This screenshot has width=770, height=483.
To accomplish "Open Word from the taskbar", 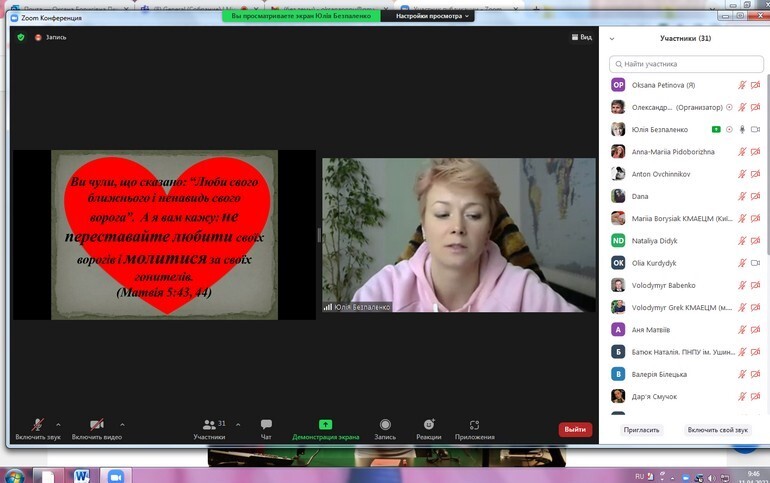I will point(82,476).
